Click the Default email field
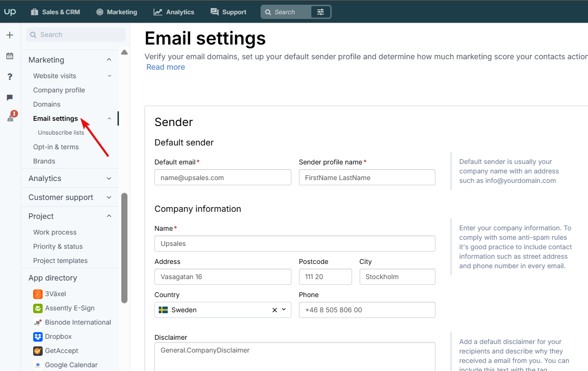 [223, 177]
